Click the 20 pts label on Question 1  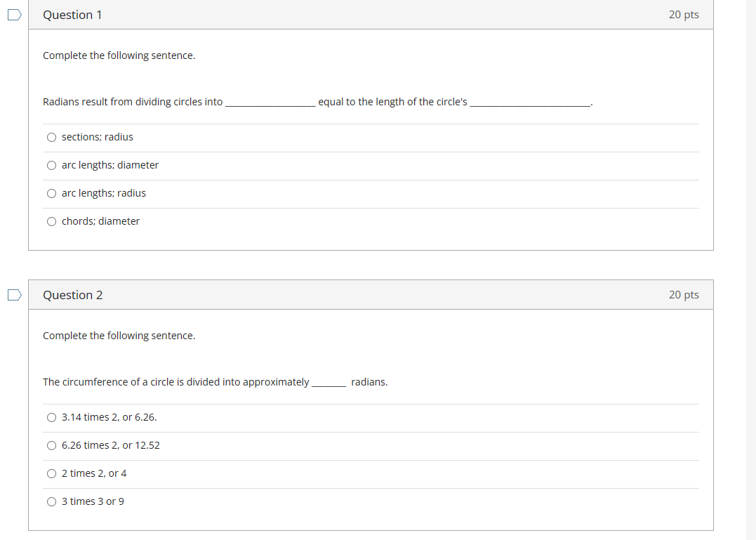683,15
